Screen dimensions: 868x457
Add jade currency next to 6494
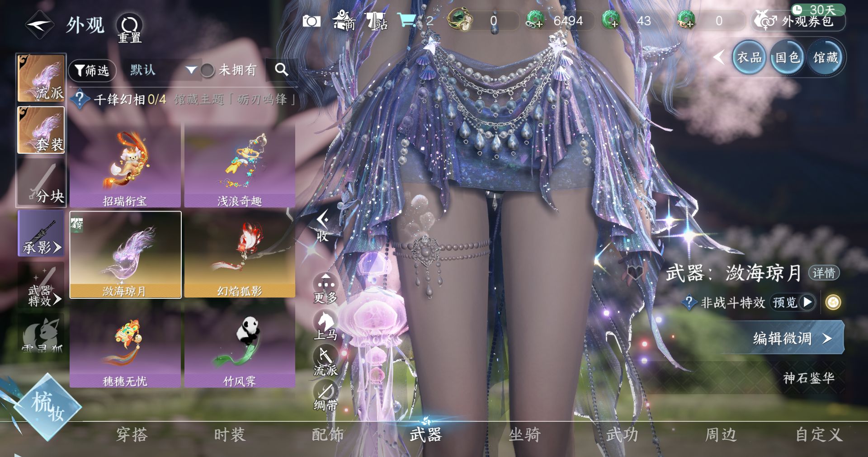pyautogui.click(x=536, y=20)
